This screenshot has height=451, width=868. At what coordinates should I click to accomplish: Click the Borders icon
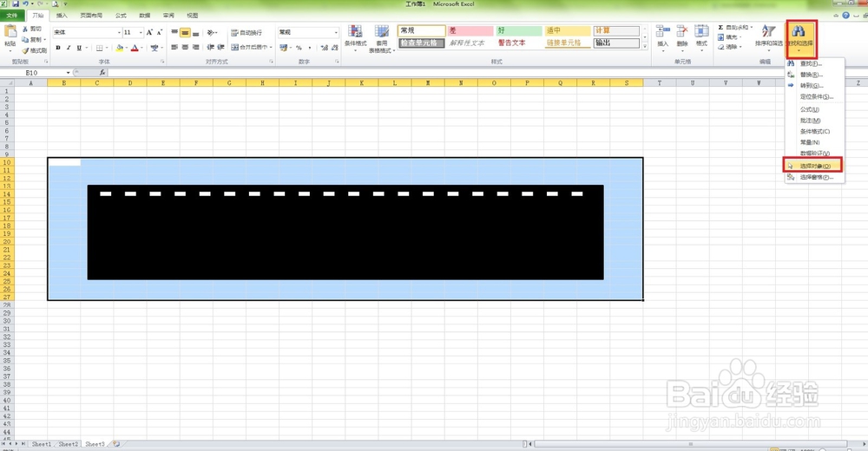click(99, 49)
